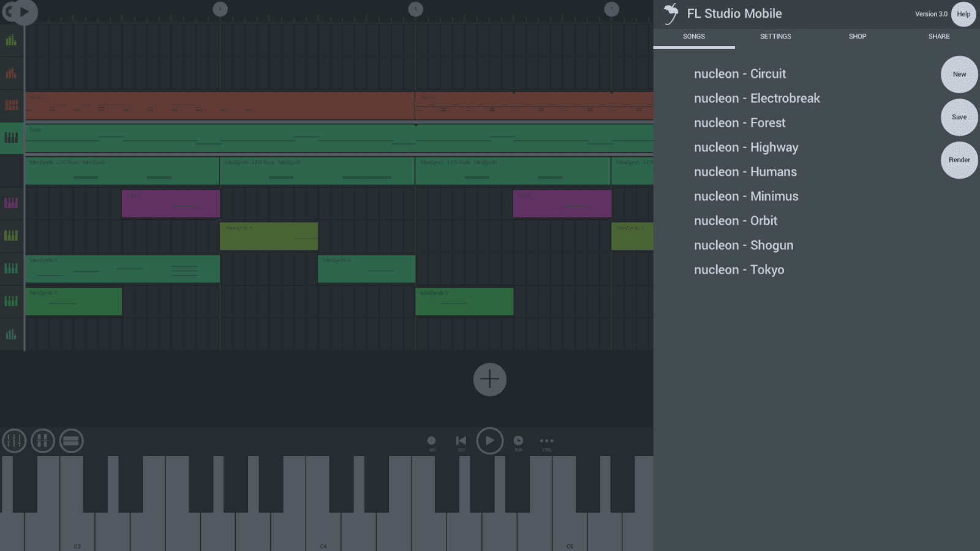Select the red drum pad grid track icon
The width and height of the screenshot is (980, 551).
(x=12, y=105)
